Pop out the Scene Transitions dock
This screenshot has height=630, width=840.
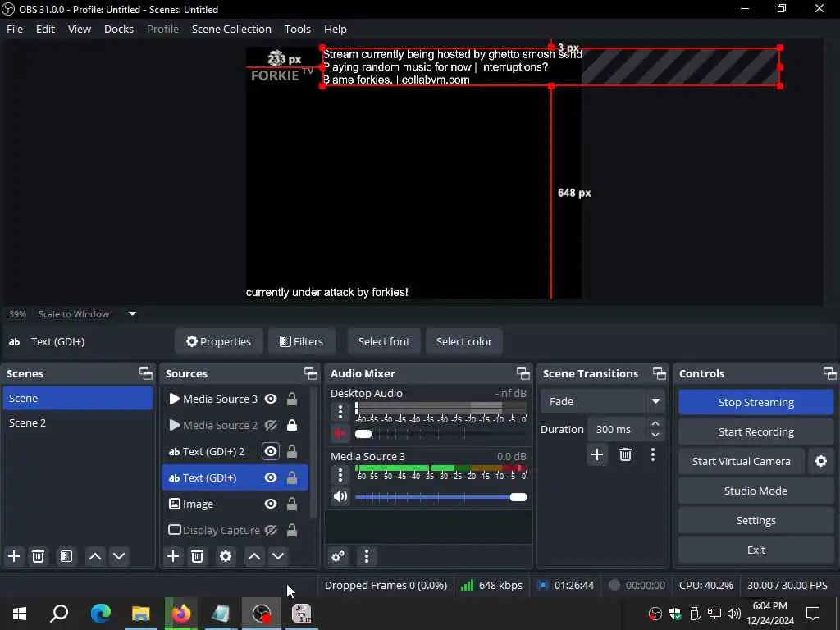tap(660, 373)
